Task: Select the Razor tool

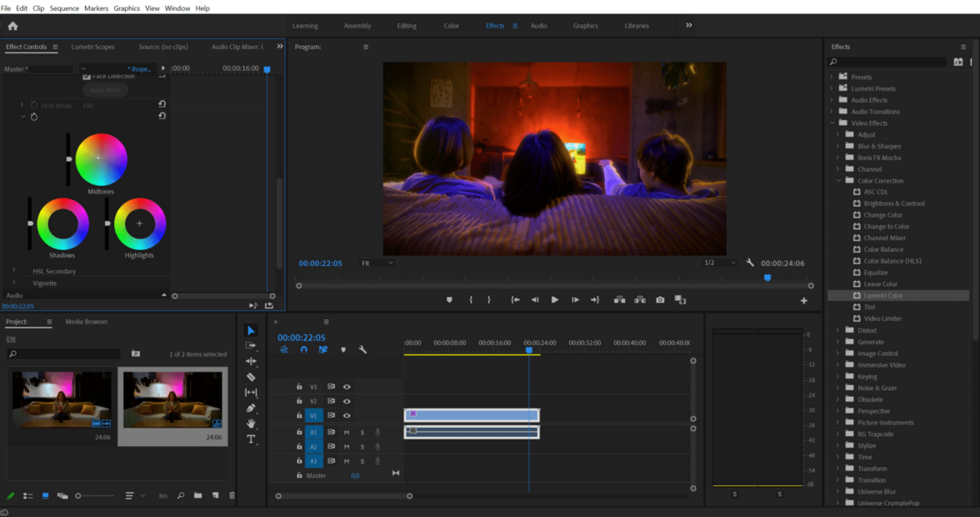Action: 251,377
